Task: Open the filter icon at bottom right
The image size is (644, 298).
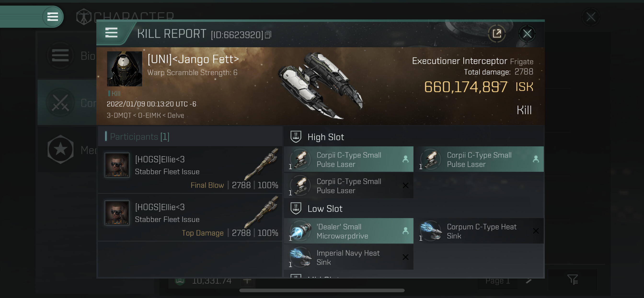Action: pyautogui.click(x=573, y=280)
